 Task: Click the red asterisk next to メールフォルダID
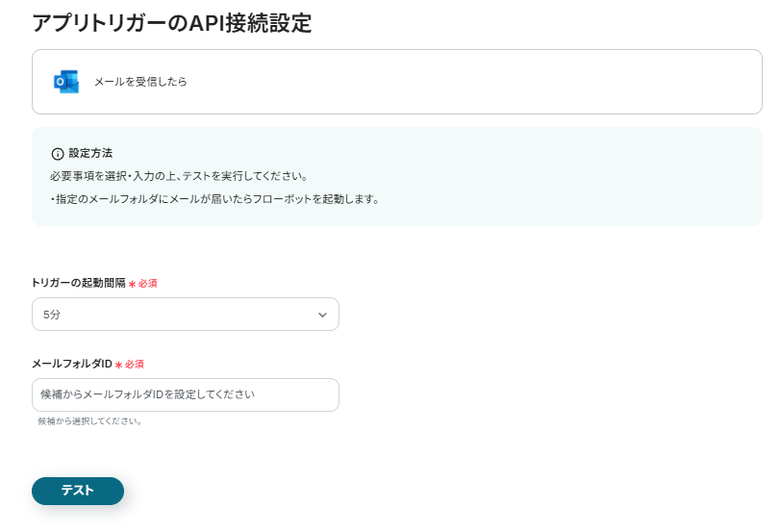click(x=118, y=365)
